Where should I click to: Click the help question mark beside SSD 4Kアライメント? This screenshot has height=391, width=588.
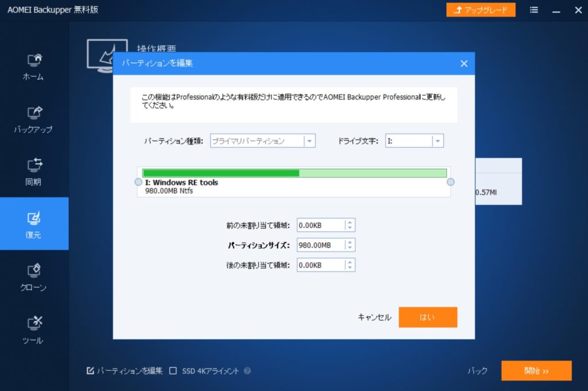coord(247,371)
